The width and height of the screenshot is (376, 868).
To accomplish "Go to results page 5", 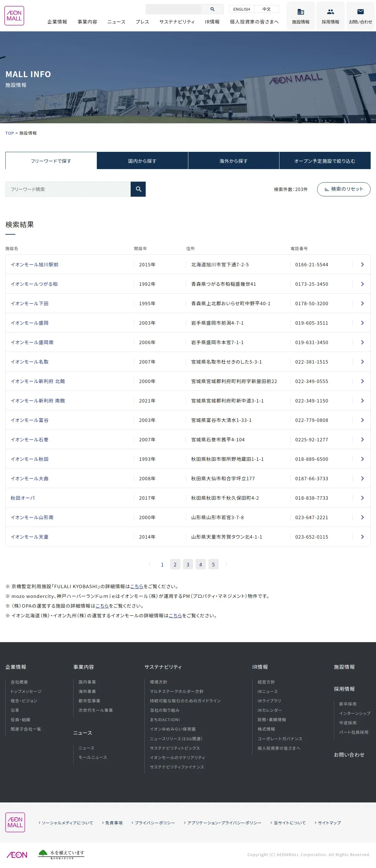I will [213, 564].
